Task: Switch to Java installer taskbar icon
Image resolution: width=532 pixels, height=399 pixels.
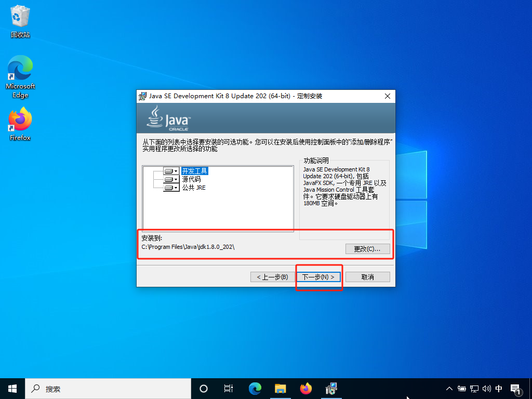Action: (x=331, y=389)
